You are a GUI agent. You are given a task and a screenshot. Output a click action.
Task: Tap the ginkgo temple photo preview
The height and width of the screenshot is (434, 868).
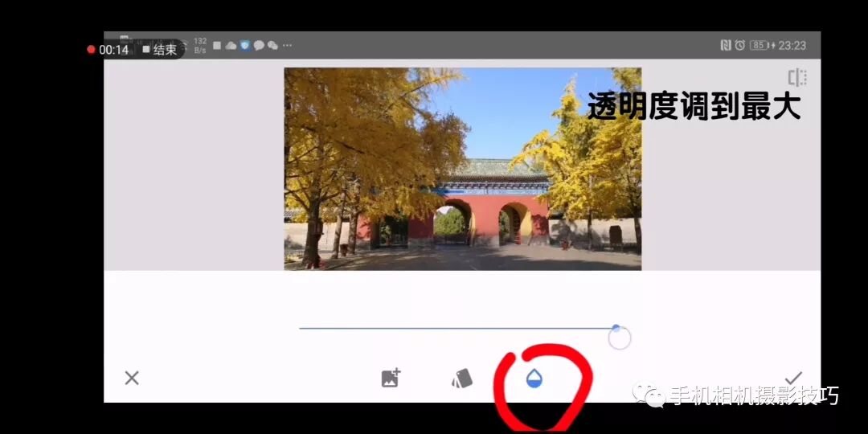pos(463,169)
